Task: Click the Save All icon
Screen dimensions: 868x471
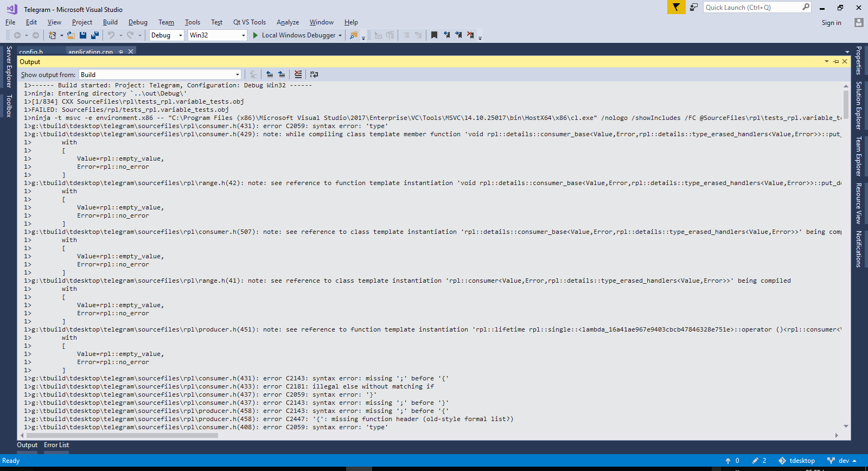Action: (x=95, y=35)
